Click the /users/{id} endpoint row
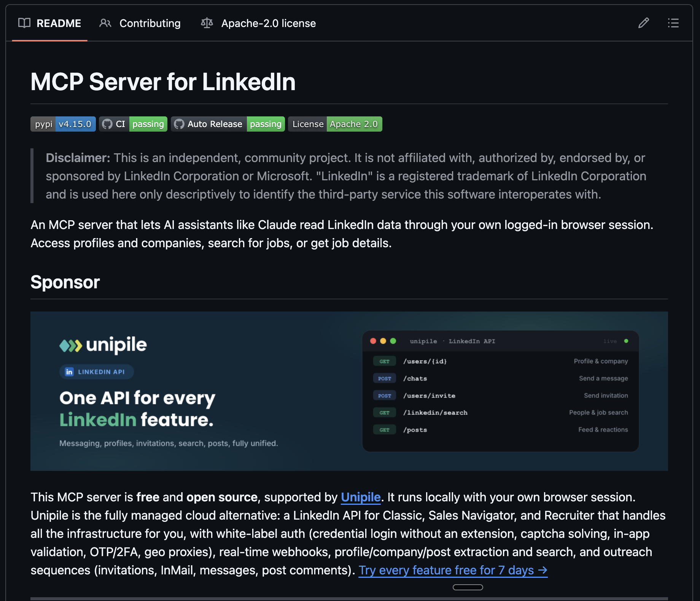Viewport: 700px width, 601px height. click(x=501, y=361)
